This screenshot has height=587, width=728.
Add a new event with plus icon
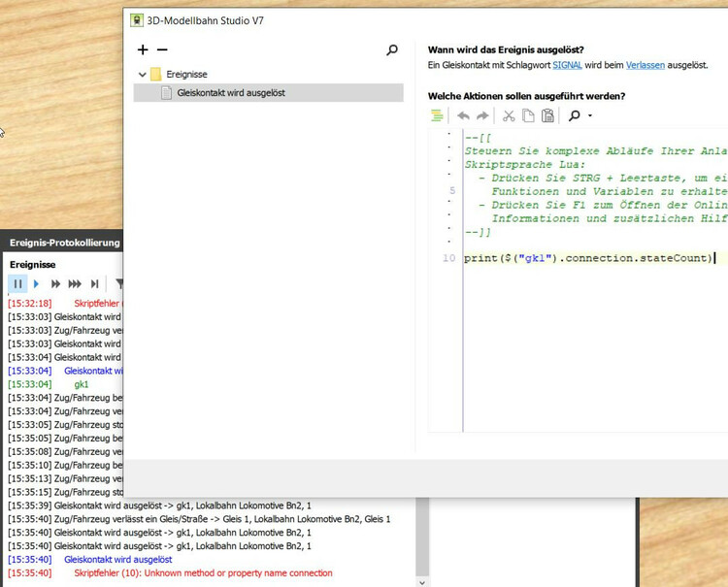click(x=144, y=49)
